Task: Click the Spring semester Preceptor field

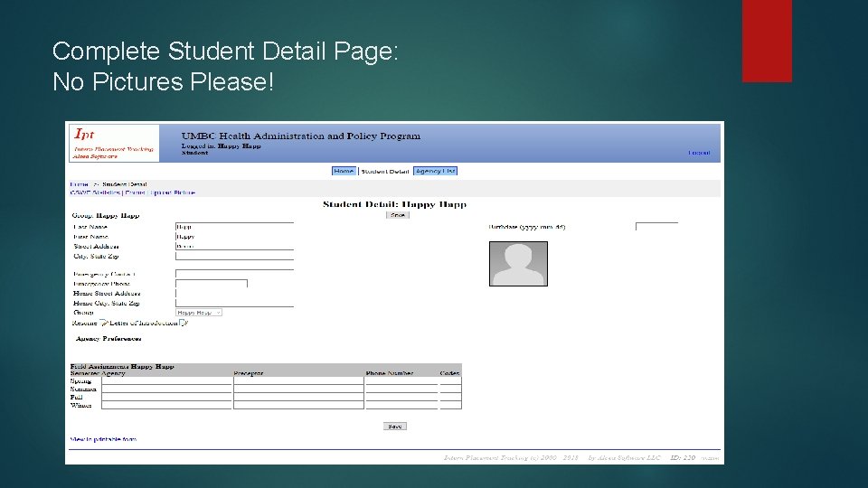Action: 299,380
